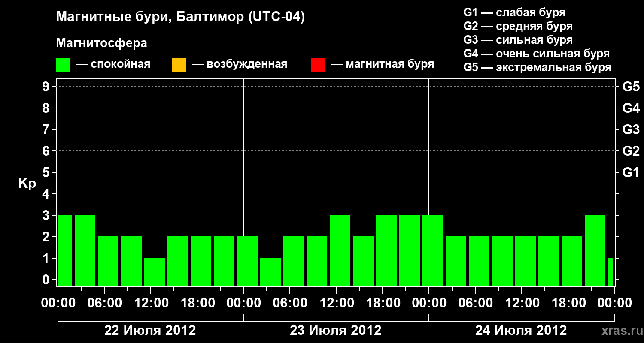Click the chart title 'Магнитные бури, Балтимор (UTC-04)'
Screen dimensions: 644x343
click(180, 18)
